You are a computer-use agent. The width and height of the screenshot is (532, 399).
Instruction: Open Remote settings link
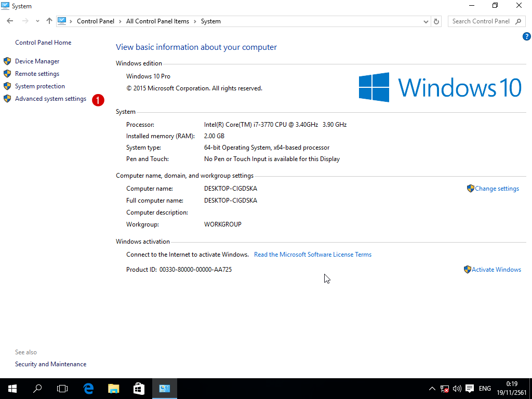37,74
